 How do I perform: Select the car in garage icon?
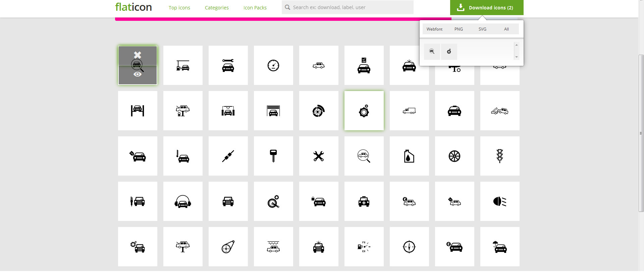[273, 111]
